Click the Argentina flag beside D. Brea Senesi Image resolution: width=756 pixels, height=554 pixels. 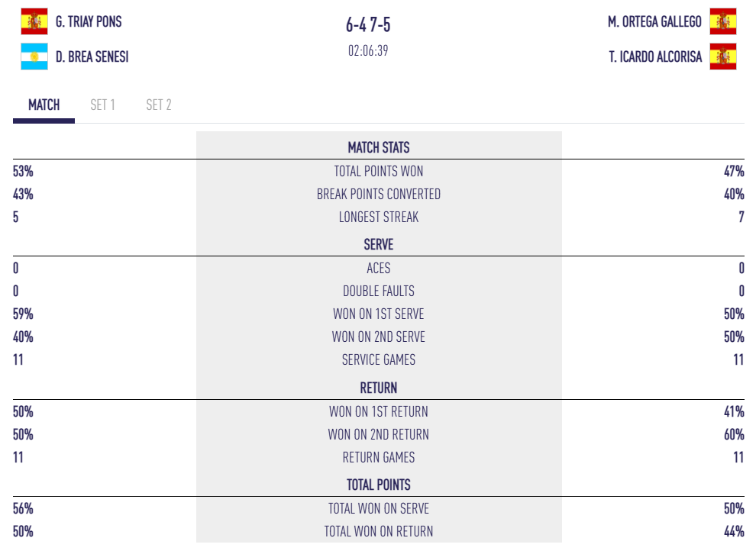click(x=34, y=56)
